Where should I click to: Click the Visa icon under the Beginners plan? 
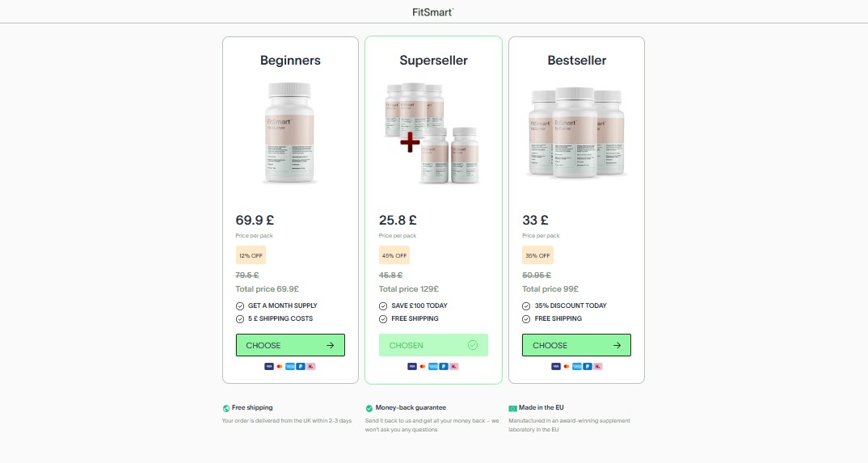(269, 366)
